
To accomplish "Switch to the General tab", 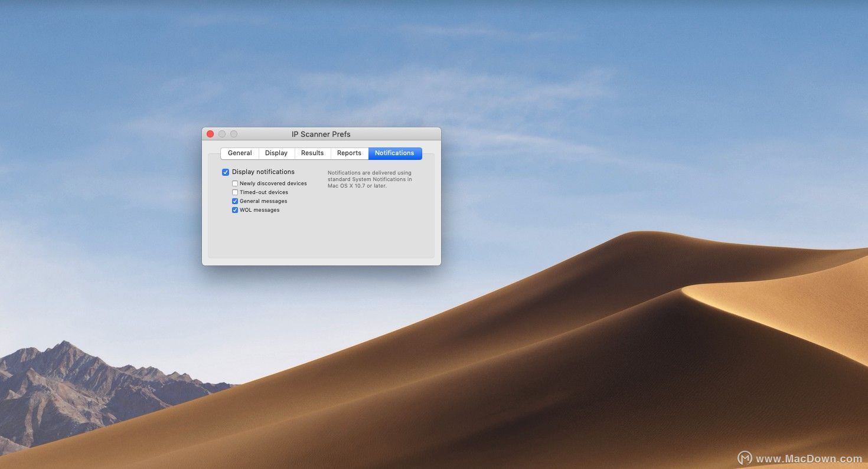I will coord(239,153).
